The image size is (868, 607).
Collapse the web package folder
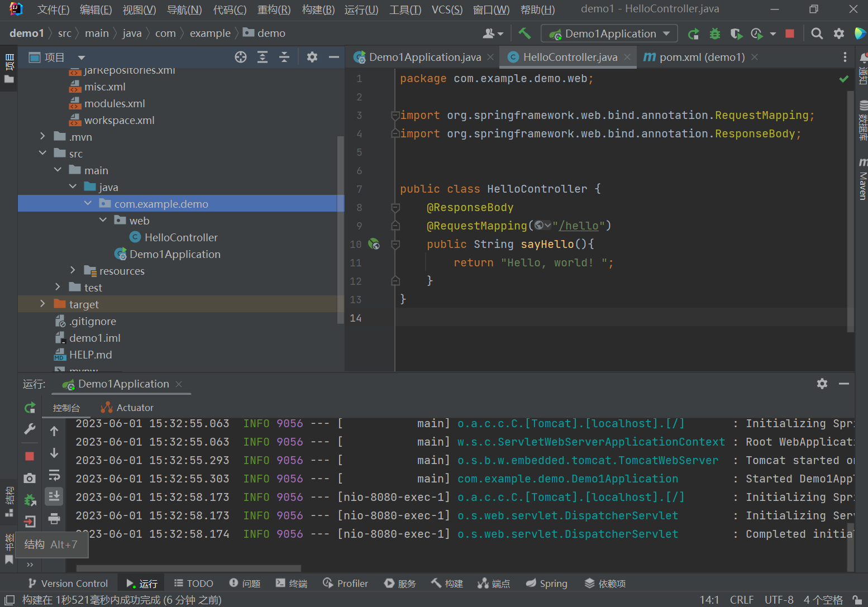point(103,220)
